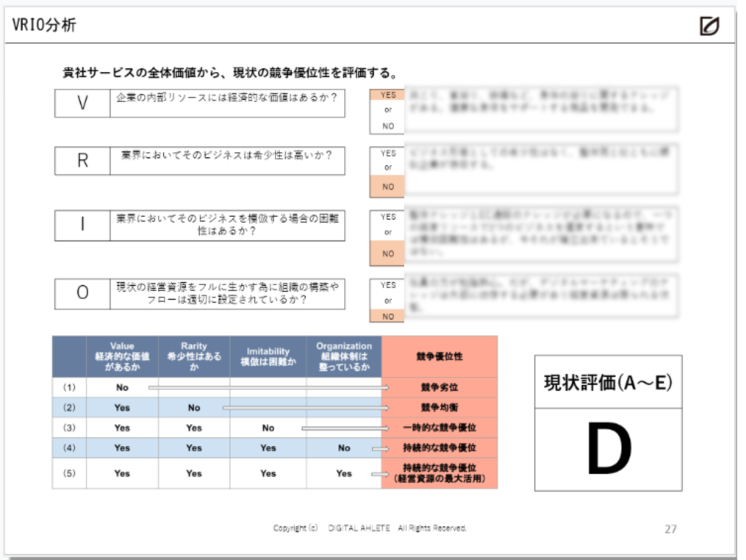This screenshot has width=746, height=560.
Task: Click the Organization Yes cell in row (5)
Action: (344, 473)
